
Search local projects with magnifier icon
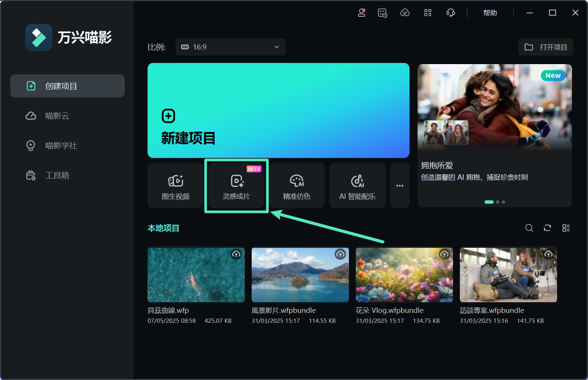pos(529,228)
